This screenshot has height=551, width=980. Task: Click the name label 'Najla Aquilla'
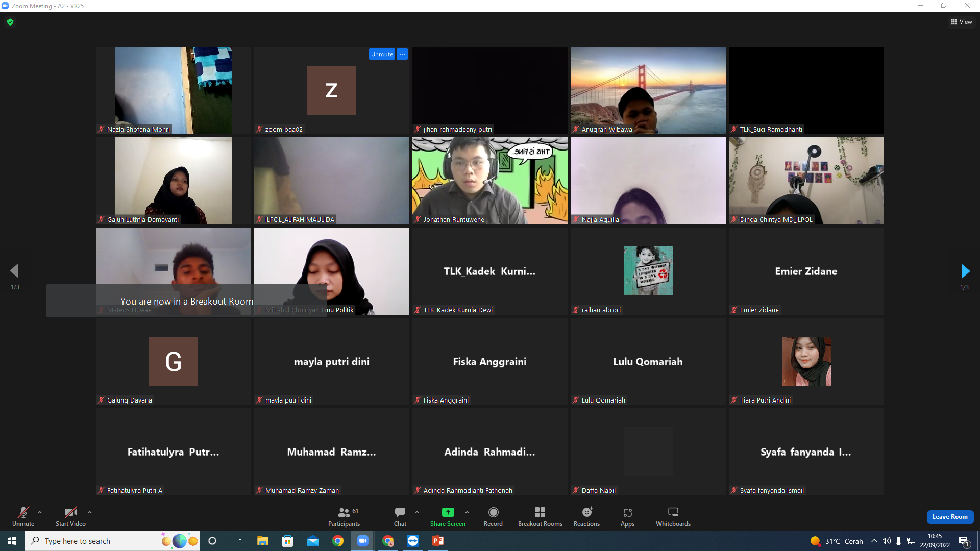600,220
